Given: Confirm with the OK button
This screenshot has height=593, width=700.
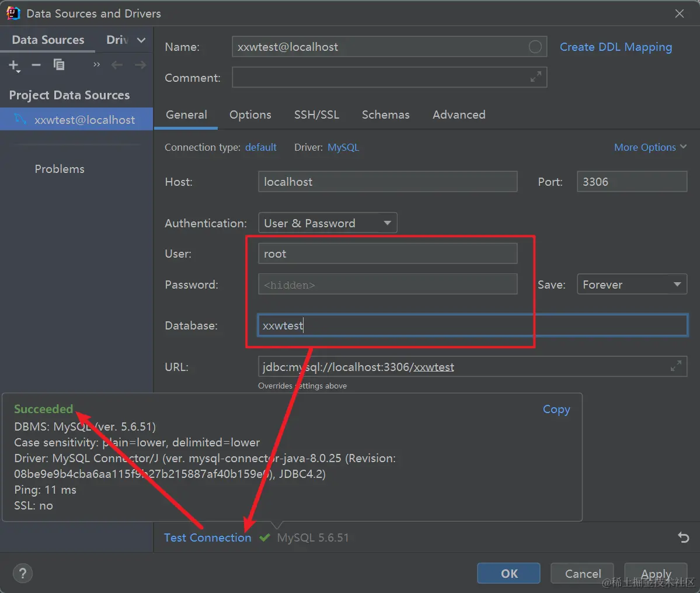Looking at the screenshot, I should pyautogui.click(x=509, y=573).
